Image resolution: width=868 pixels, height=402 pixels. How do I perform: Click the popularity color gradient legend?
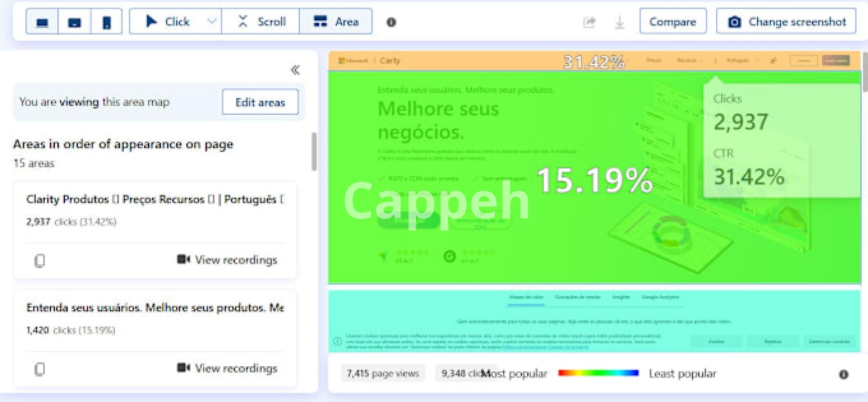tap(598, 373)
